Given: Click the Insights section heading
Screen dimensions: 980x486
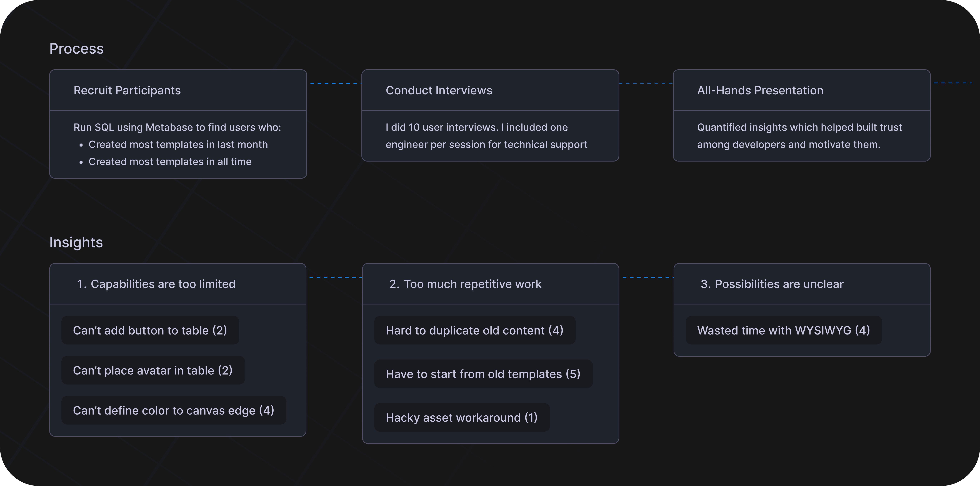Looking at the screenshot, I should click(76, 242).
